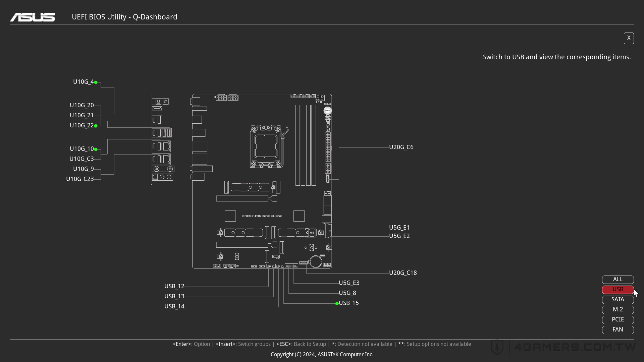The image size is (644, 362).
Task: Select the U10G_21 port label
Action: [82, 115]
